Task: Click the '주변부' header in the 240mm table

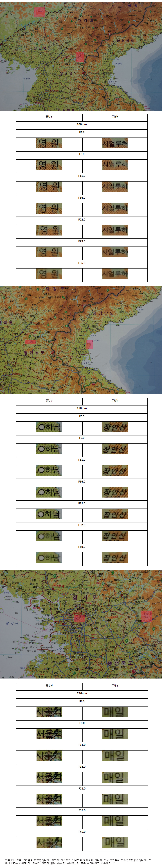Action: tap(115, 685)
